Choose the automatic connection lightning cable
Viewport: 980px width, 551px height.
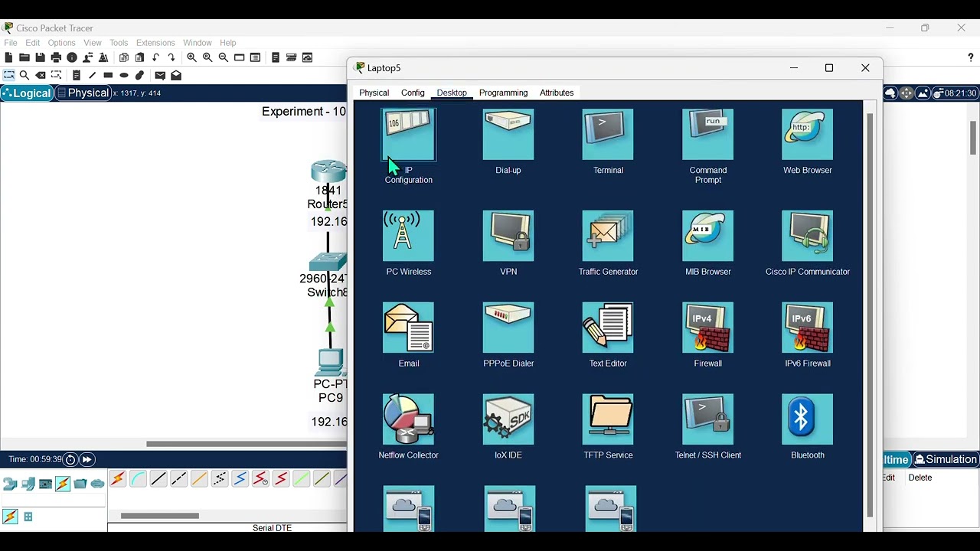117,479
